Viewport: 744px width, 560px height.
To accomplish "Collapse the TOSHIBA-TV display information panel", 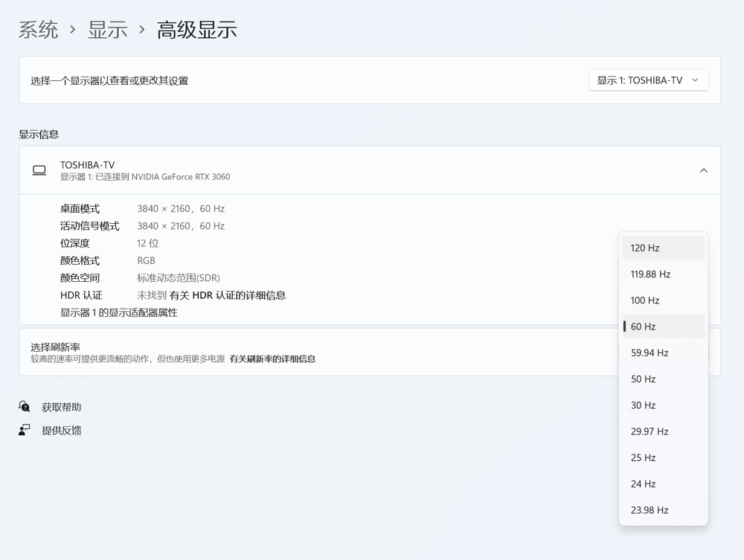I will (x=703, y=170).
